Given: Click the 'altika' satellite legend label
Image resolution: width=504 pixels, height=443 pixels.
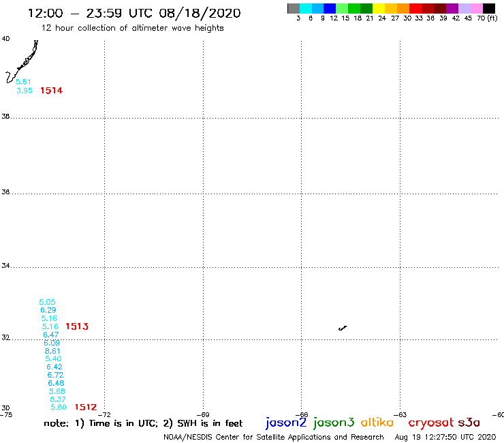Looking at the screenshot, I should click(x=377, y=422).
